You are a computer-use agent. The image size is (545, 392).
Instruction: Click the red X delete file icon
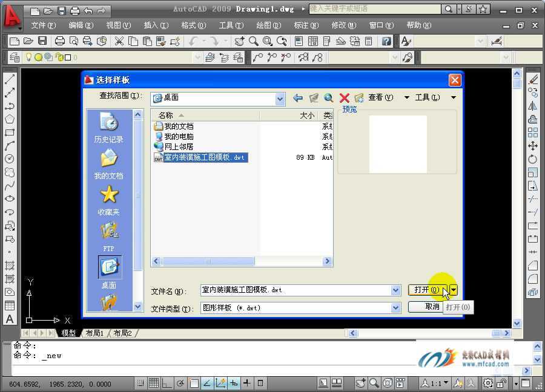[x=344, y=98]
